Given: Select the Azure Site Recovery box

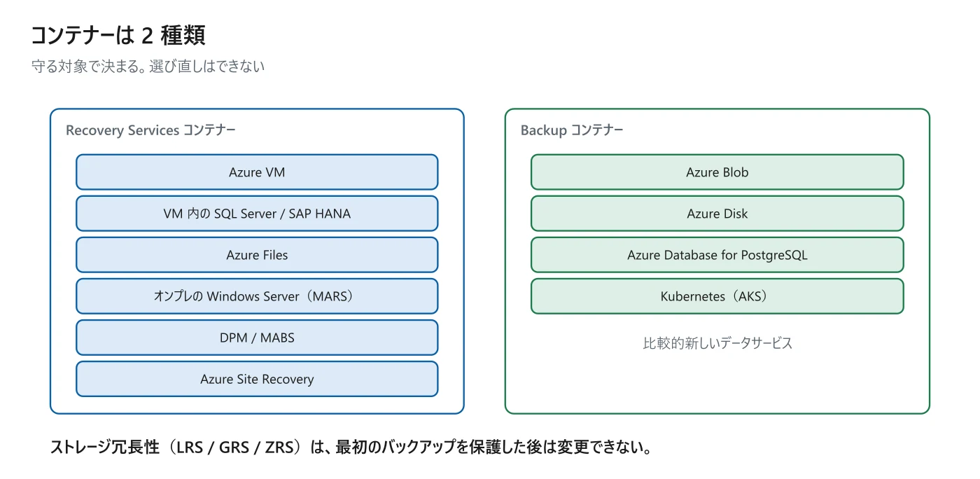Looking at the screenshot, I should tap(257, 379).
